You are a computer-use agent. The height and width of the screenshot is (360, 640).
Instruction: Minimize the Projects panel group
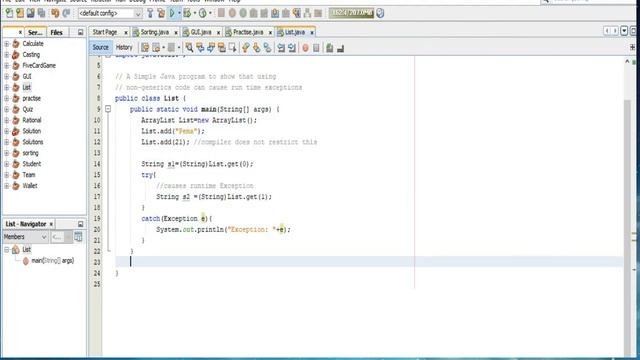click(80, 32)
